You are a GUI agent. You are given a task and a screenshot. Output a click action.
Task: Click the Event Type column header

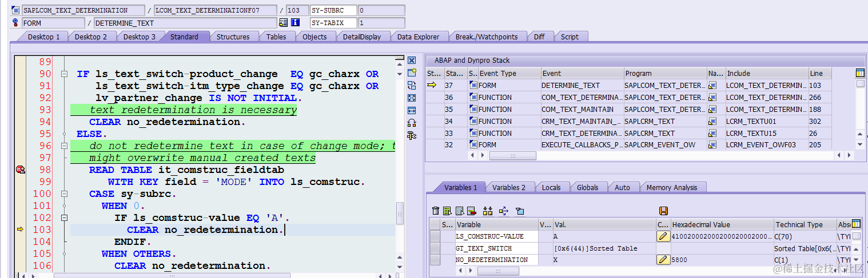point(509,73)
